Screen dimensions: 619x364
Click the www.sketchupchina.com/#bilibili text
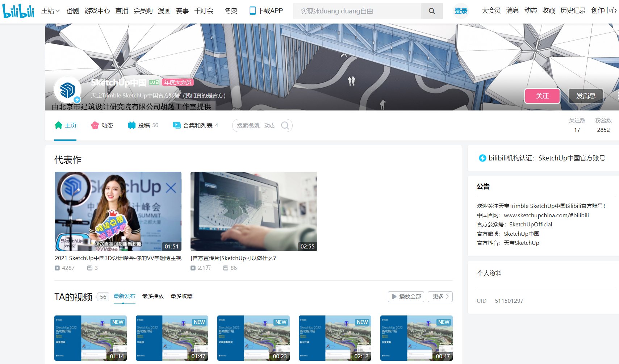(546, 215)
